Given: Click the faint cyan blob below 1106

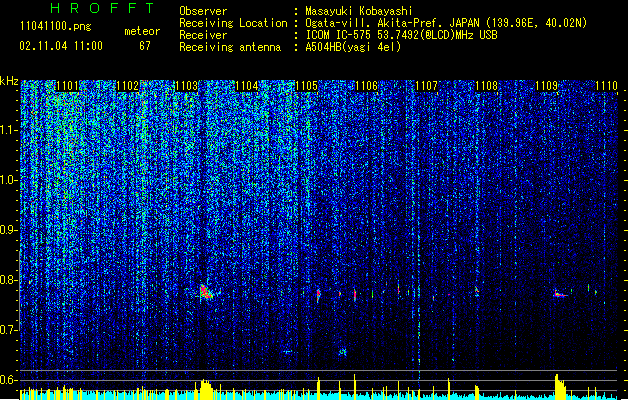Looking at the screenshot, I should (x=342, y=352).
